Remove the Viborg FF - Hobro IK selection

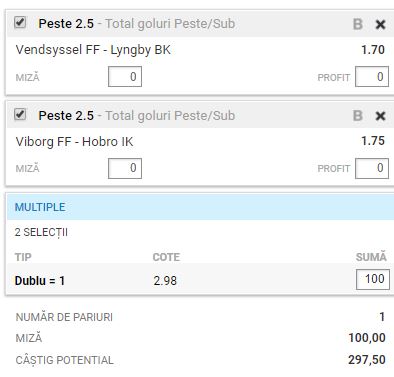pos(380,116)
